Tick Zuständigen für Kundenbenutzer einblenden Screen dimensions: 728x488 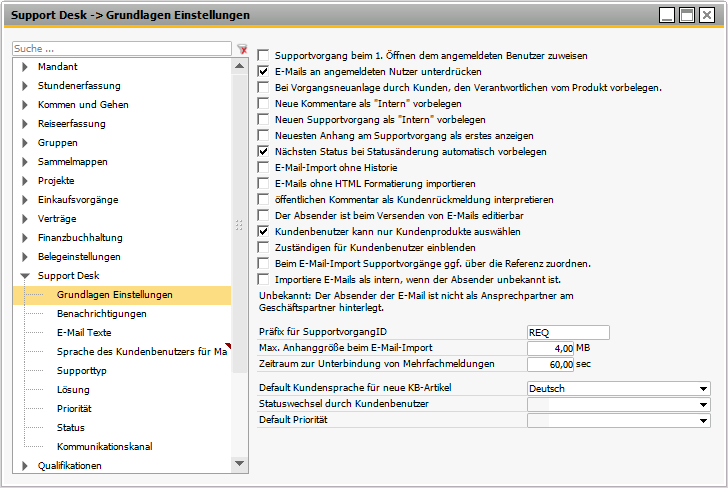[x=263, y=247]
